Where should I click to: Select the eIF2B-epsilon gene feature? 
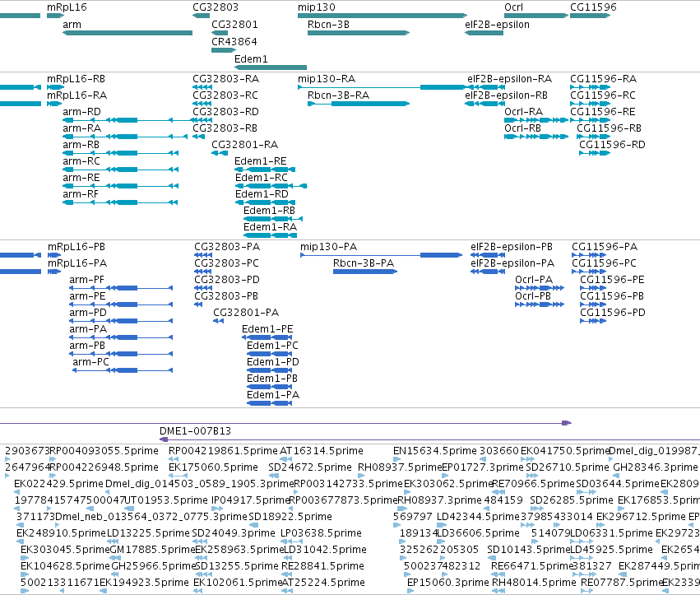coord(484,33)
